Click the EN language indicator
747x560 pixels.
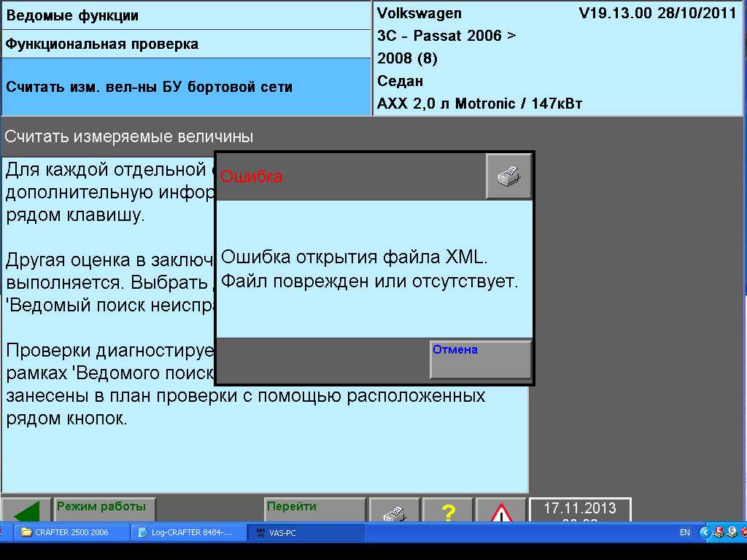[x=684, y=532]
